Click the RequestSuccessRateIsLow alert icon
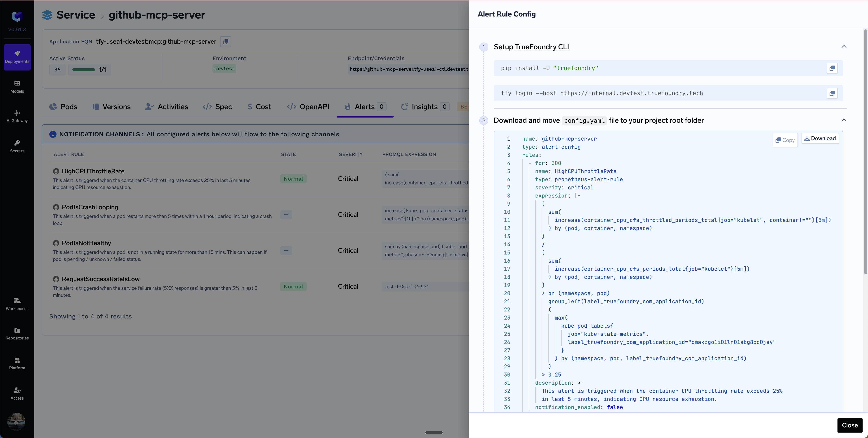This screenshot has width=868, height=438. coord(56,279)
